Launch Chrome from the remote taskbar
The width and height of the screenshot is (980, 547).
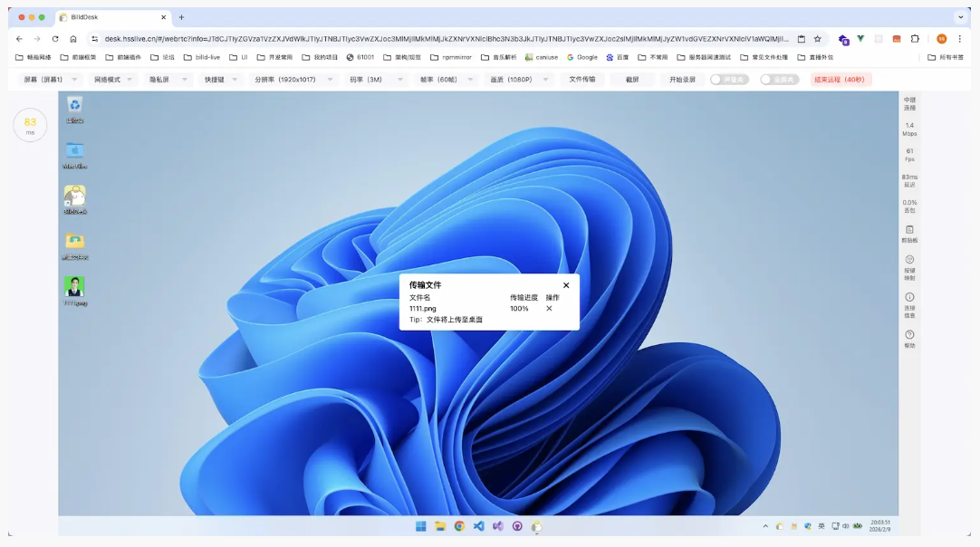pos(459,526)
